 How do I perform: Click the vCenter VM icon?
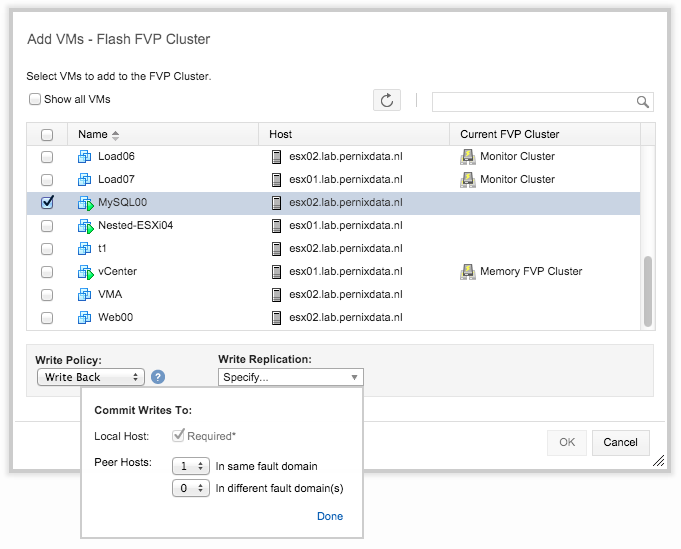(x=85, y=271)
